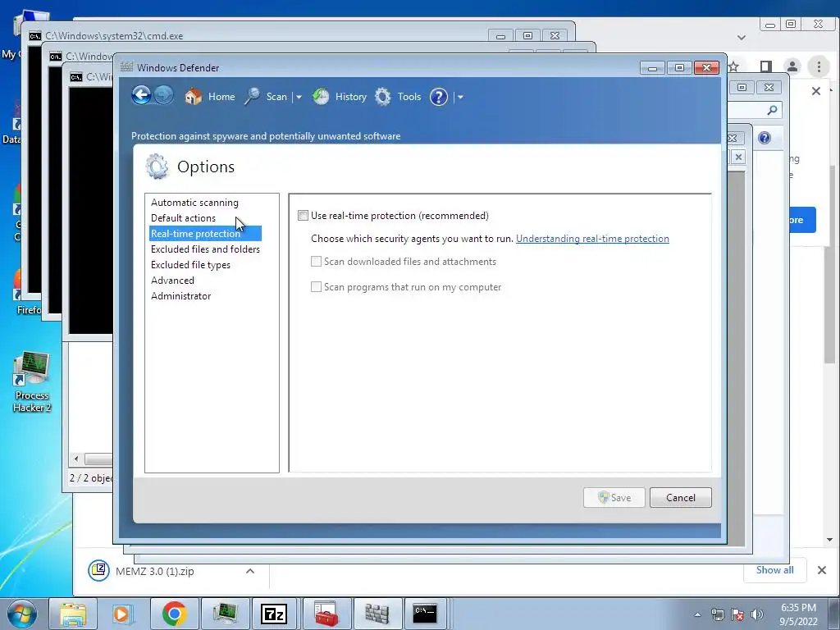Click the Save button

point(614,498)
